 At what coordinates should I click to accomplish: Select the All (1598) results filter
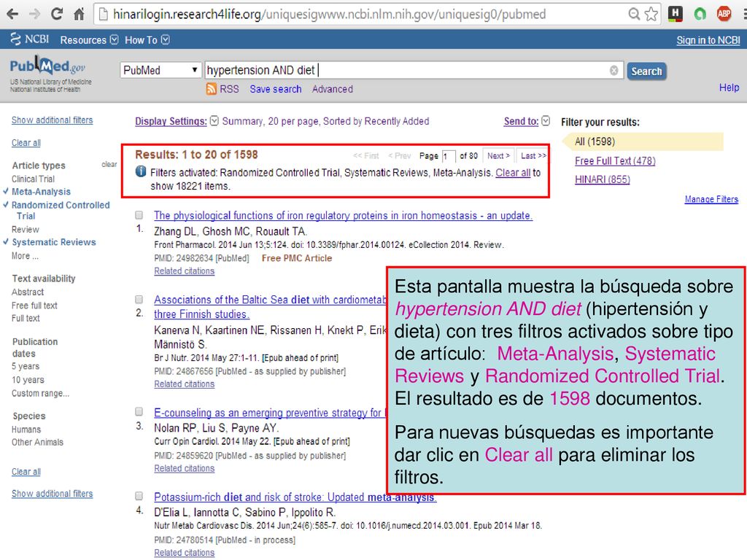coord(595,141)
